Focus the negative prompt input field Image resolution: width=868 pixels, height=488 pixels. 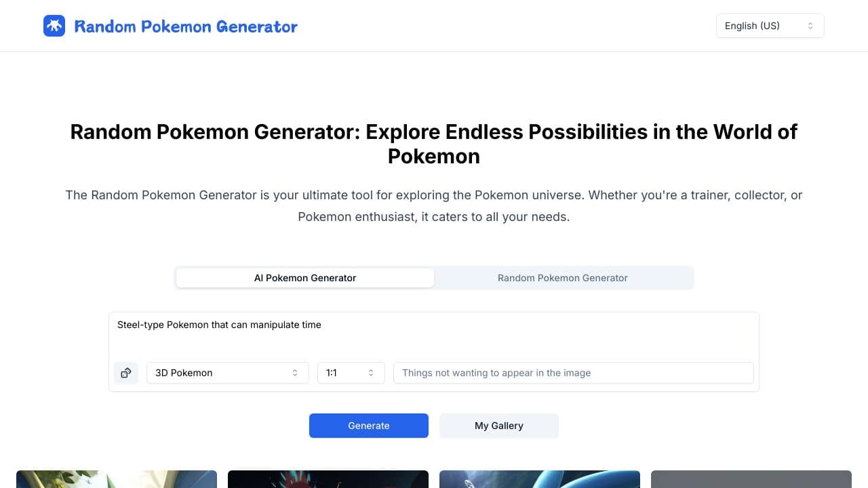pos(573,373)
